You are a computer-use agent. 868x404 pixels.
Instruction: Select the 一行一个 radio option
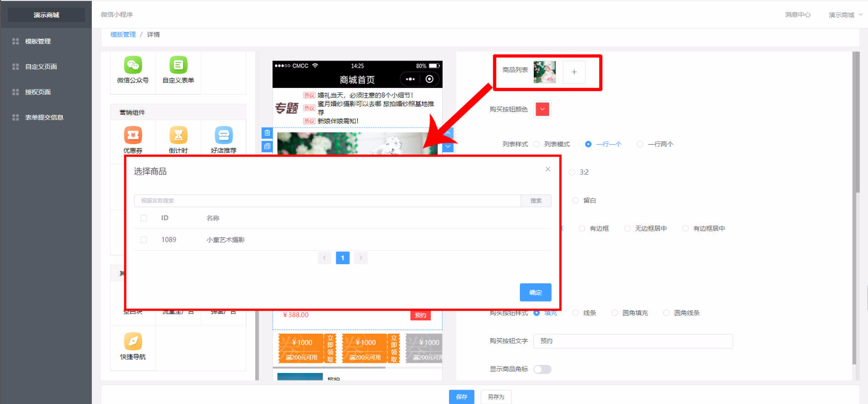point(589,144)
